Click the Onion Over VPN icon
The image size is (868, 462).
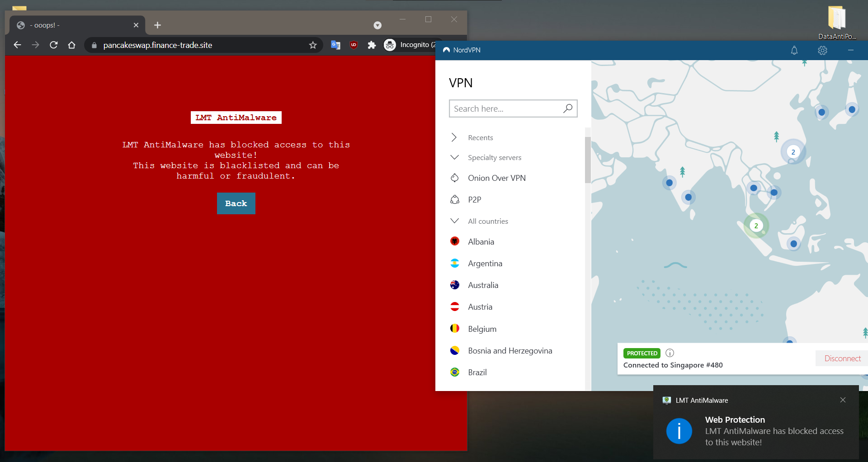pyautogui.click(x=455, y=178)
